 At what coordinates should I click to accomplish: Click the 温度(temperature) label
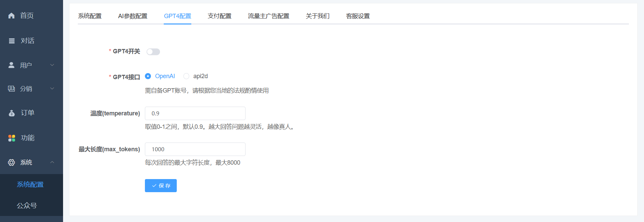pyautogui.click(x=115, y=113)
